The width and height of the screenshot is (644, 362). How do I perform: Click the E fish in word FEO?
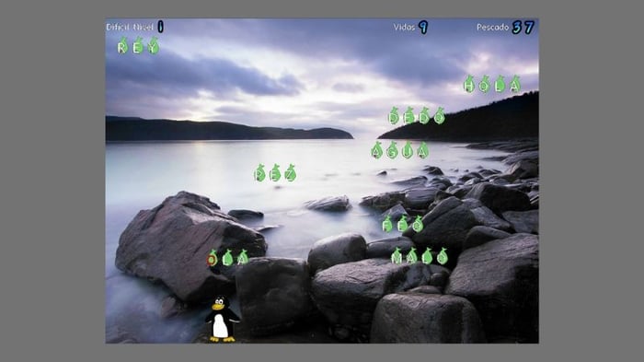click(403, 224)
